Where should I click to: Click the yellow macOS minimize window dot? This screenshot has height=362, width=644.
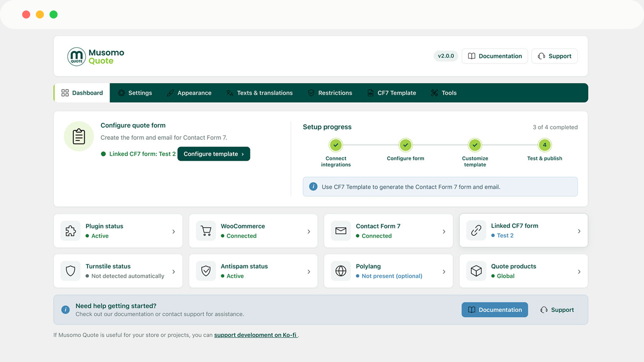40,14
